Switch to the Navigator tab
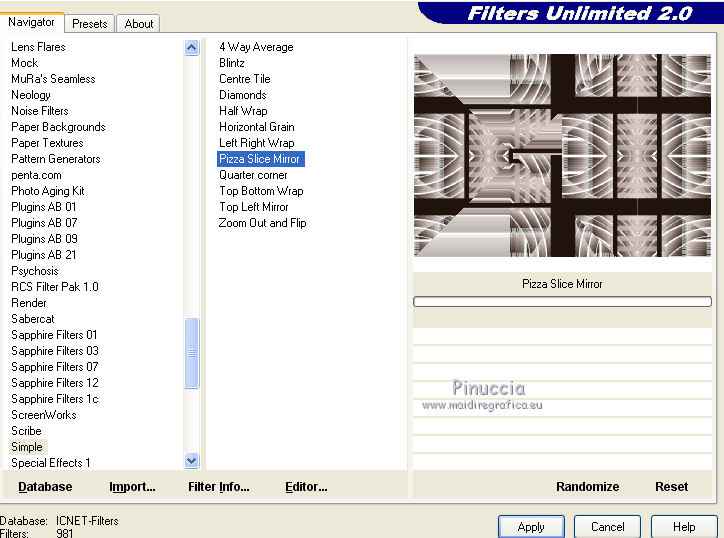Viewport: 724px width, 538px height. tap(31, 22)
